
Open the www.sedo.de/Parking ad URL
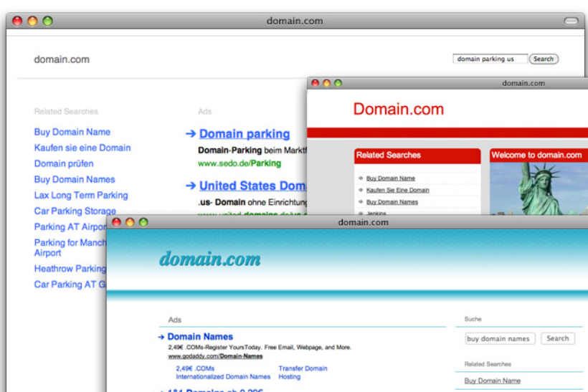(x=240, y=163)
